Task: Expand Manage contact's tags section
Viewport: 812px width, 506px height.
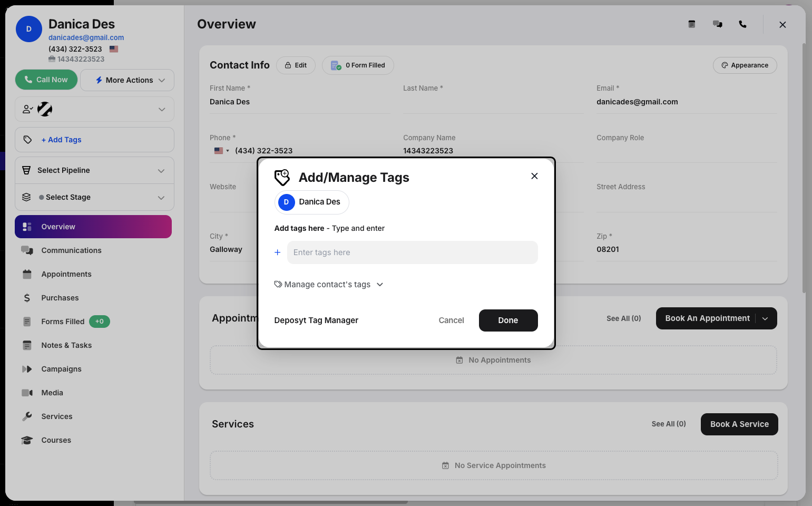Action: (329, 285)
